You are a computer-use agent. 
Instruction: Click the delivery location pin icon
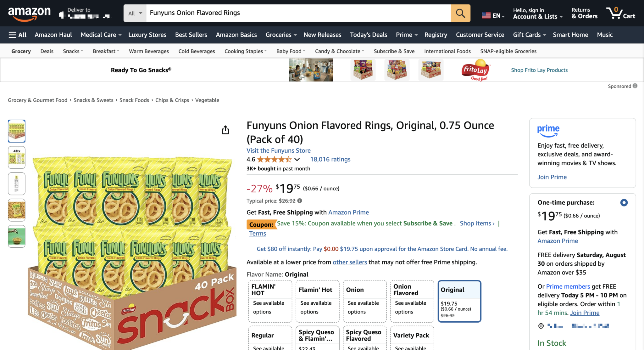[x=541, y=326]
